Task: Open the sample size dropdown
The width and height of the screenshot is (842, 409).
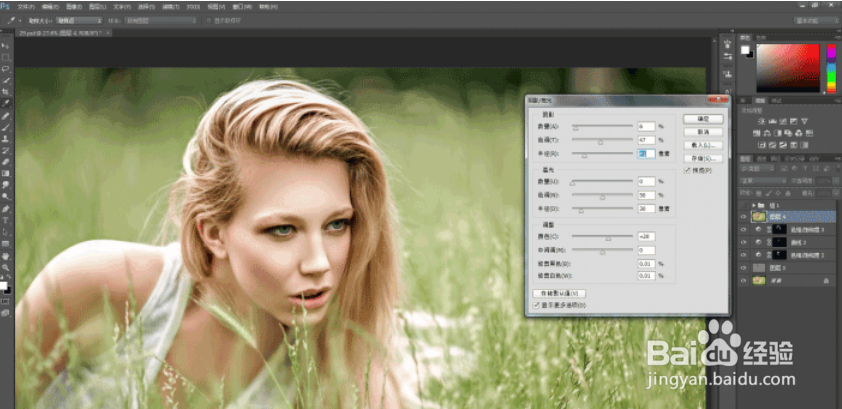Action: [x=79, y=20]
